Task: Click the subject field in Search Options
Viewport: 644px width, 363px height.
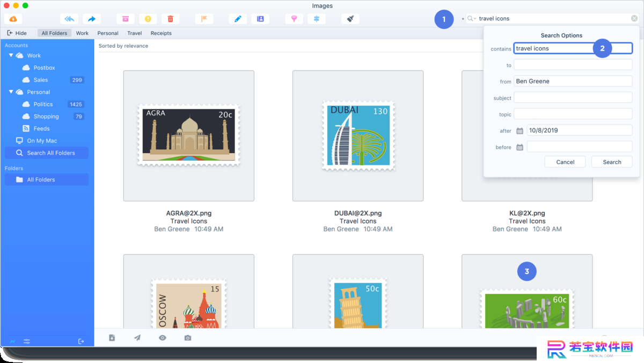Action: [573, 98]
